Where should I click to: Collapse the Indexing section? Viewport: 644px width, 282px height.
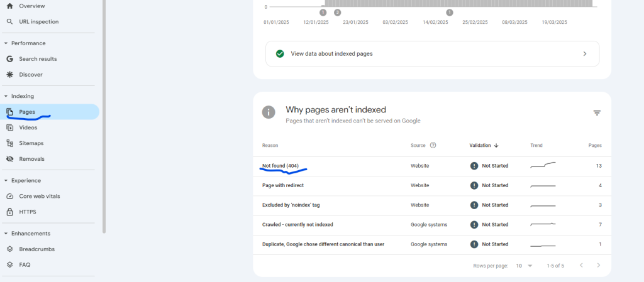(x=6, y=96)
